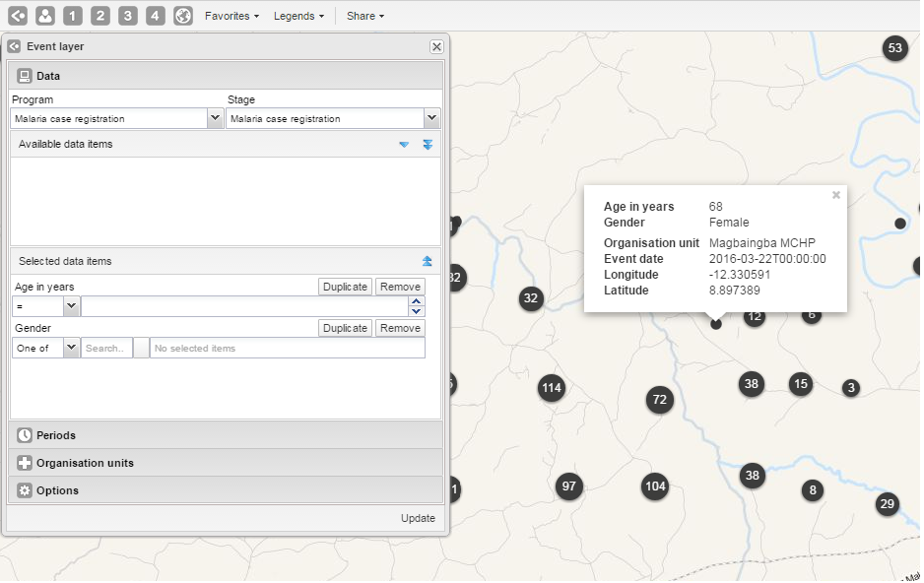The image size is (924, 583).
Task: Click Update to apply event layer
Action: click(418, 518)
